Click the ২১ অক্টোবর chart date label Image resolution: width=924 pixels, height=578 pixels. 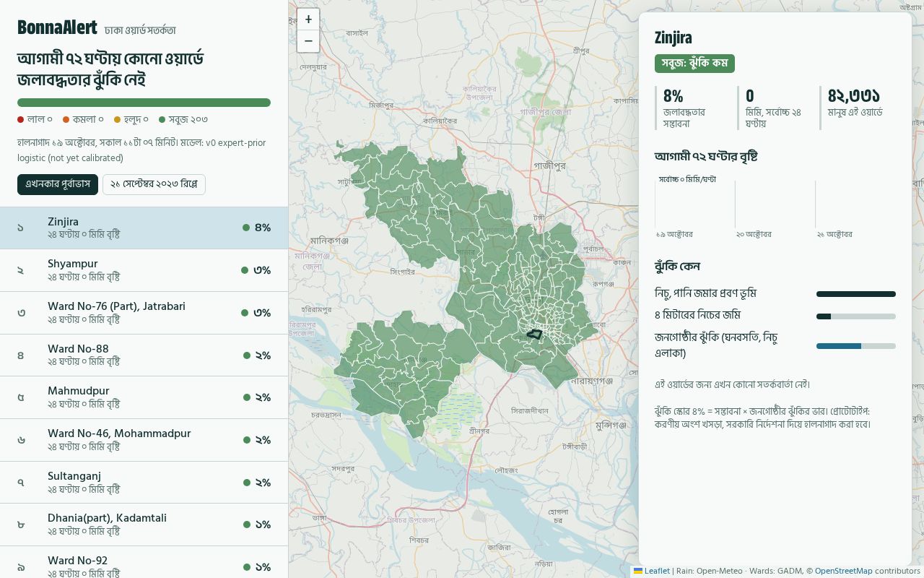pyautogui.click(x=834, y=234)
